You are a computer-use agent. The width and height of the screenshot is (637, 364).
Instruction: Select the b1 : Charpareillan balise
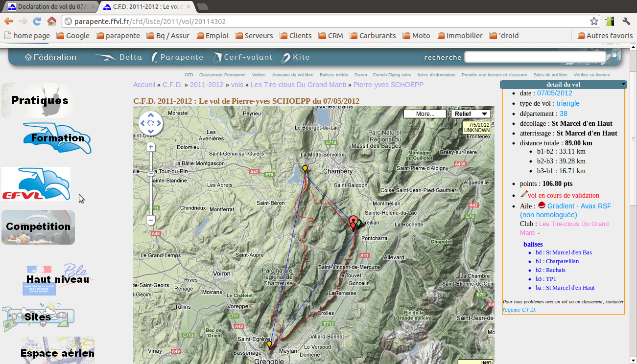[x=557, y=261]
